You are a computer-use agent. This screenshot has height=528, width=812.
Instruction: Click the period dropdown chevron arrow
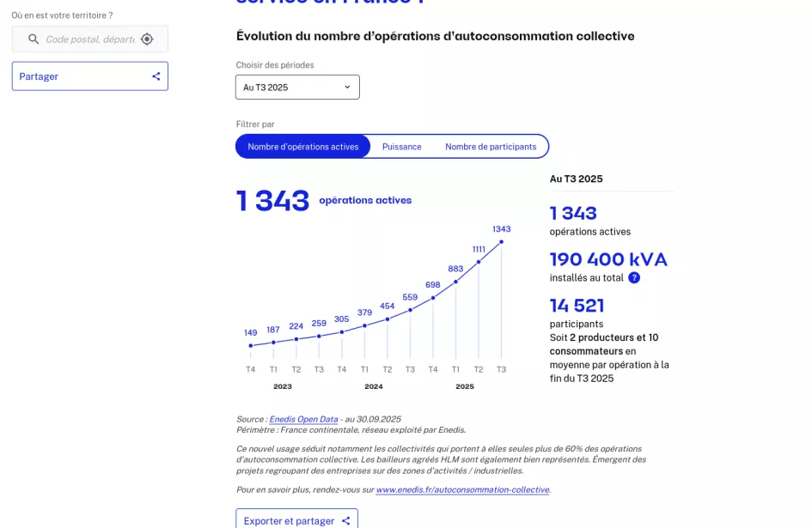click(x=348, y=87)
